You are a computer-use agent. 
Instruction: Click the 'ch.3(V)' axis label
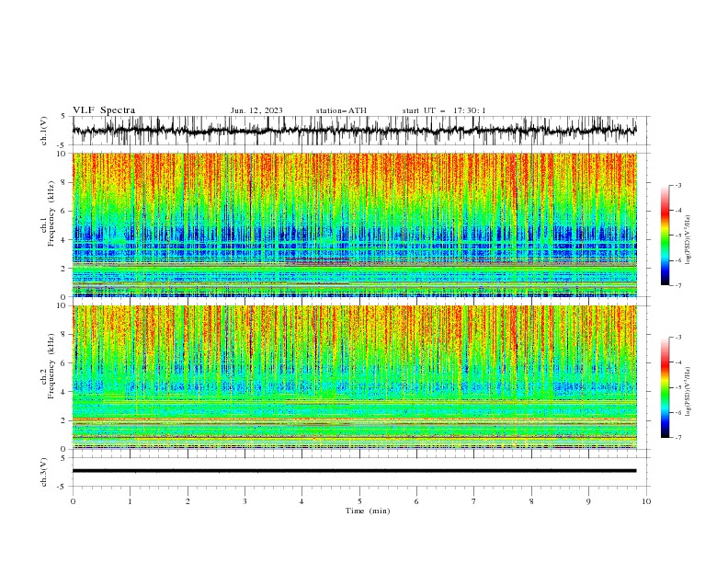(x=44, y=472)
